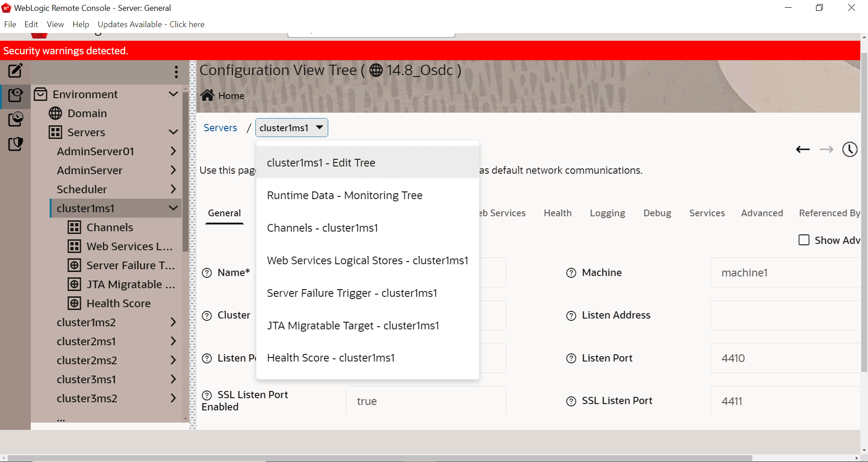Open the navigation tree kebab menu
The image size is (868, 462).
[x=176, y=71]
